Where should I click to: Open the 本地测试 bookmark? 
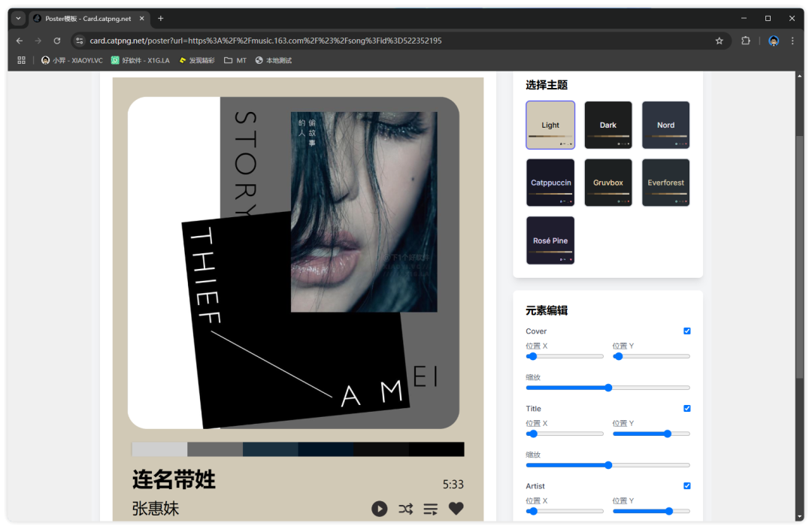274,60
